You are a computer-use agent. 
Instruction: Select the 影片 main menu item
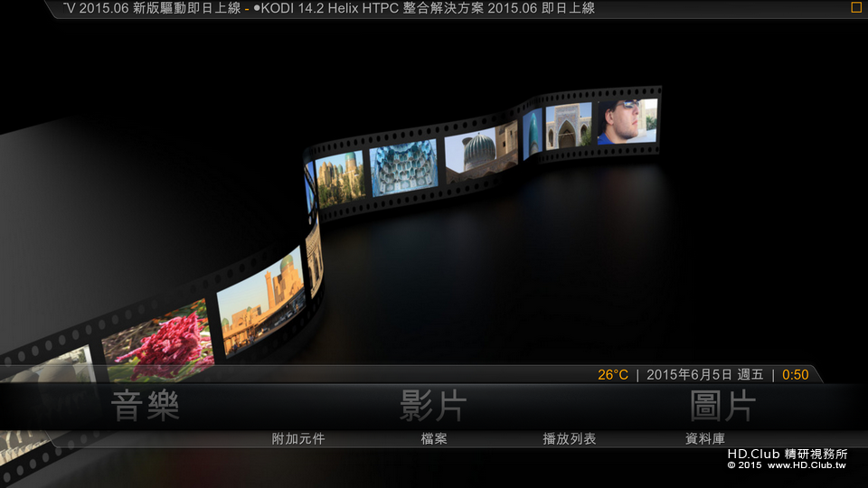433,406
